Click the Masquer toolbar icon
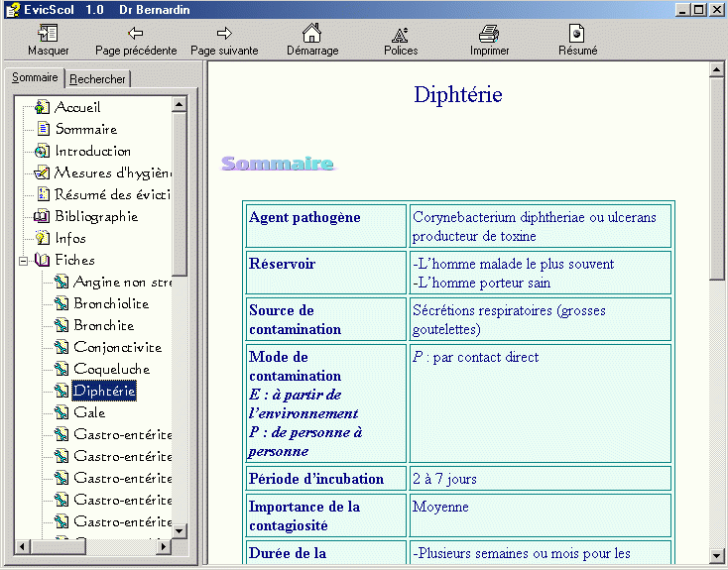 [48, 33]
